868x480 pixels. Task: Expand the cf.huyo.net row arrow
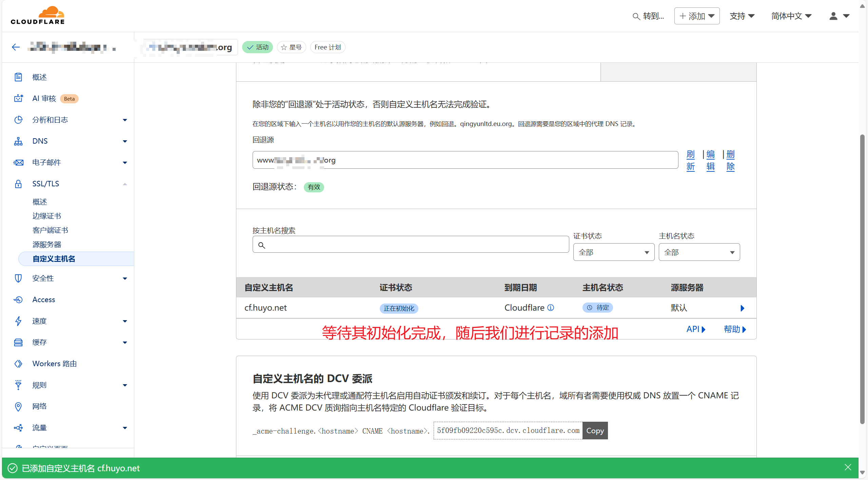coord(742,308)
